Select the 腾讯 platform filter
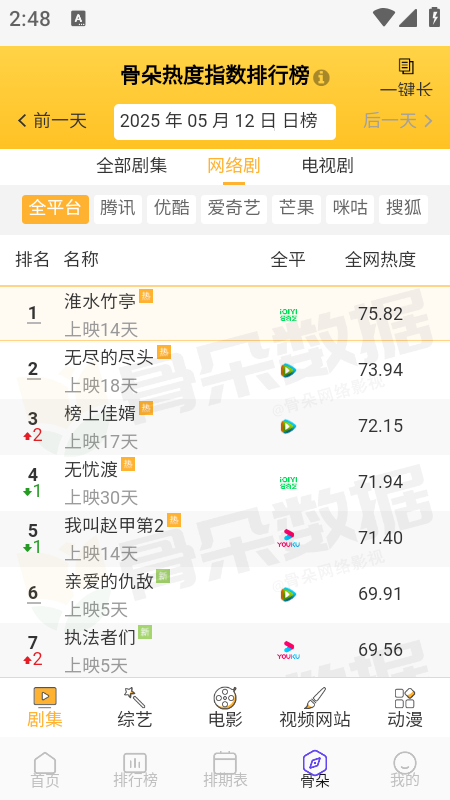450x800 pixels. tap(118, 209)
